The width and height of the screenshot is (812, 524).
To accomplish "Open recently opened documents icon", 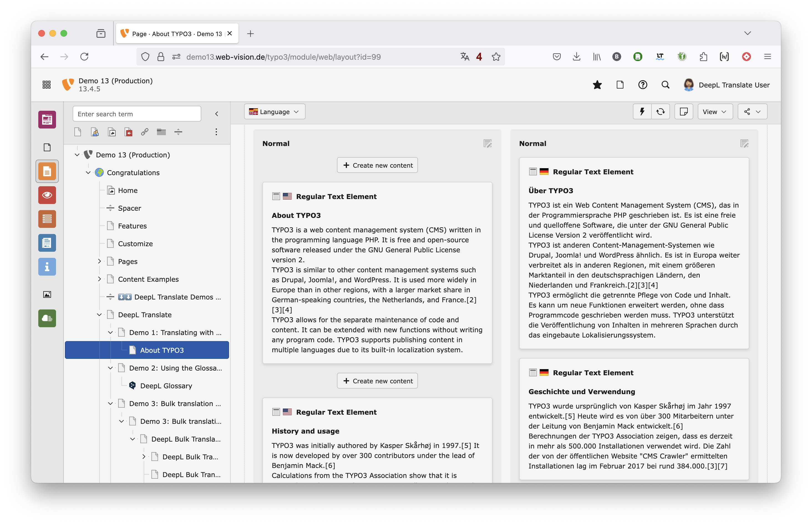I will (620, 85).
